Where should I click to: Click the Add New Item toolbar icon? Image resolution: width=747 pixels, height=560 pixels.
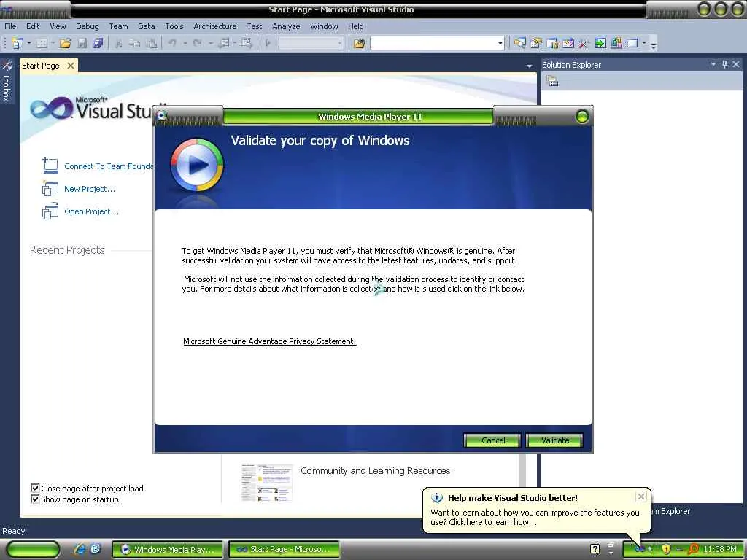point(42,43)
